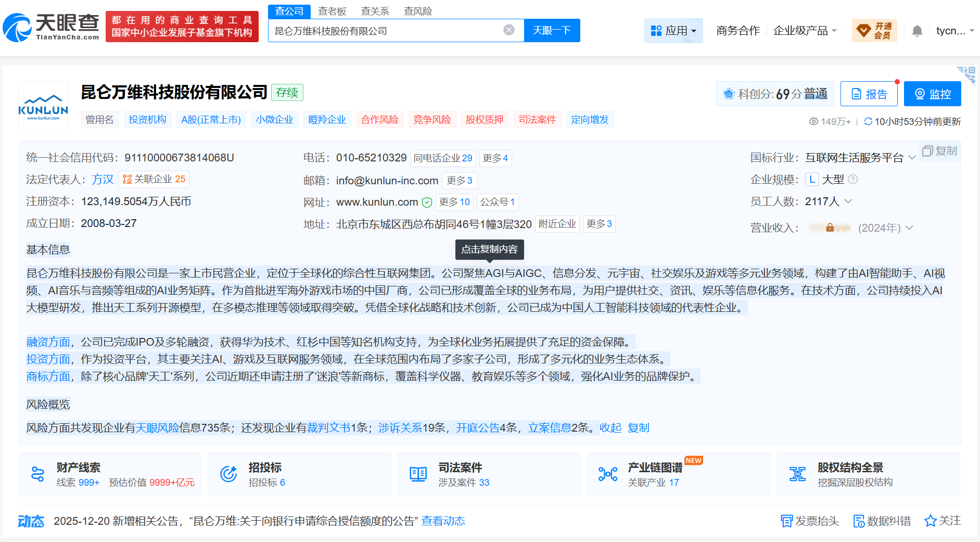Click the 投资机构 tag
The height and width of the screenshot is (542, 980).
148,120
